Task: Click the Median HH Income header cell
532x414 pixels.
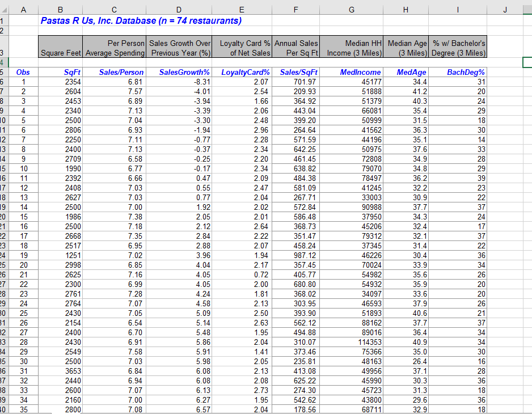Action: coord(352,47)
